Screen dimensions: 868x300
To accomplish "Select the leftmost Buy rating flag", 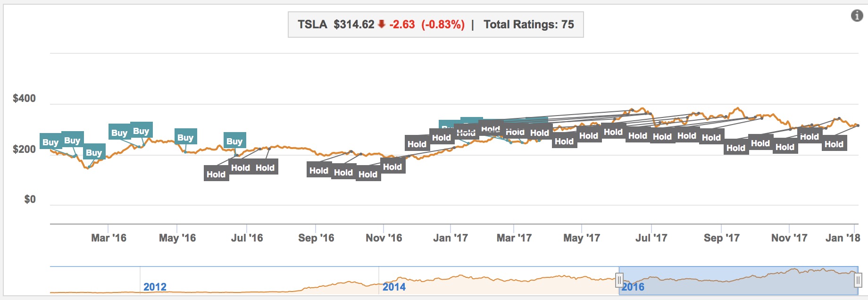I will pos(50,142).
